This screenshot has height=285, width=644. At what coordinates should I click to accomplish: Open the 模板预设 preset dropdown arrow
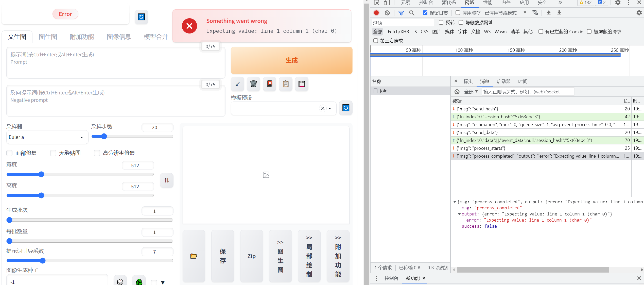click(x=330, y=108)
